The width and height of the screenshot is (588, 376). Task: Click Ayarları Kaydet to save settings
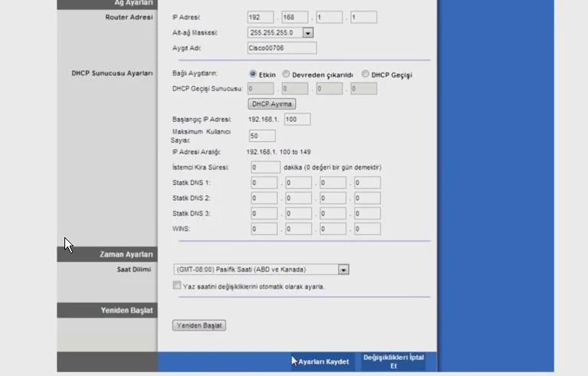pyautogui.click(x=323, y=361)
